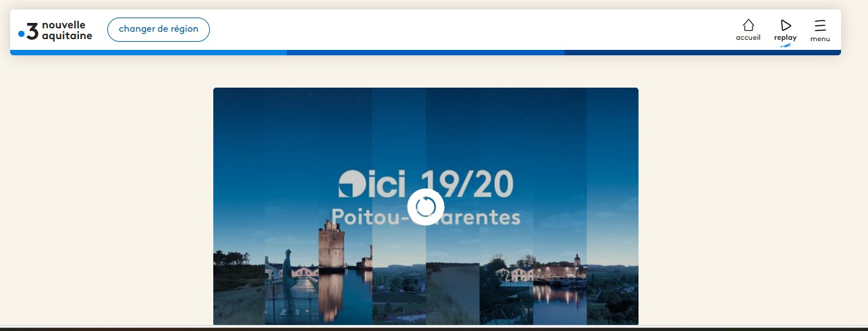Click the dark navy header bar segment

coord(703,53)
